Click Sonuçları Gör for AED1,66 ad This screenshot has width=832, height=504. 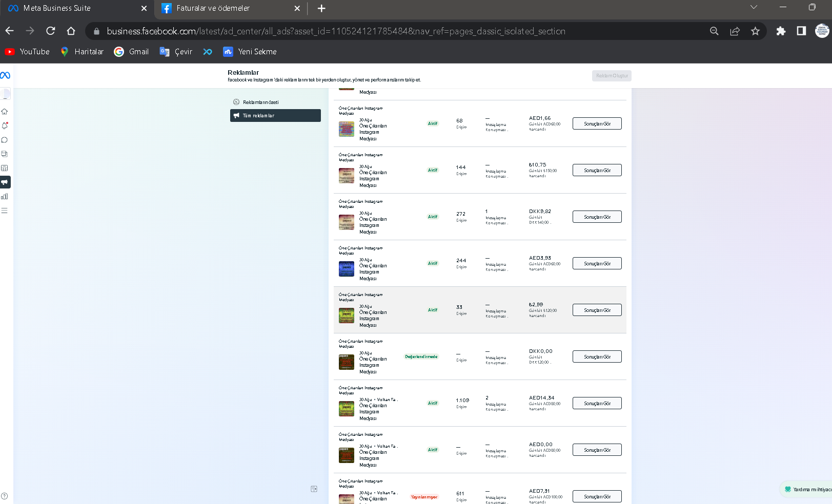click(597, 124)
